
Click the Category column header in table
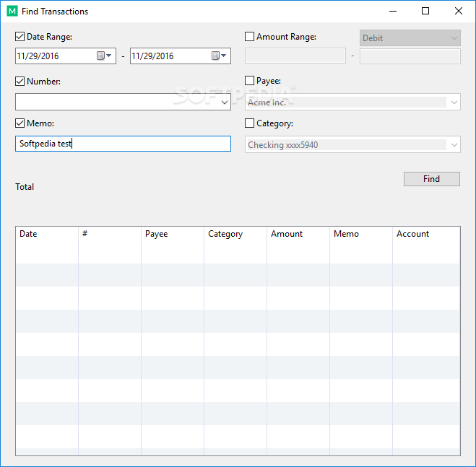235,234
